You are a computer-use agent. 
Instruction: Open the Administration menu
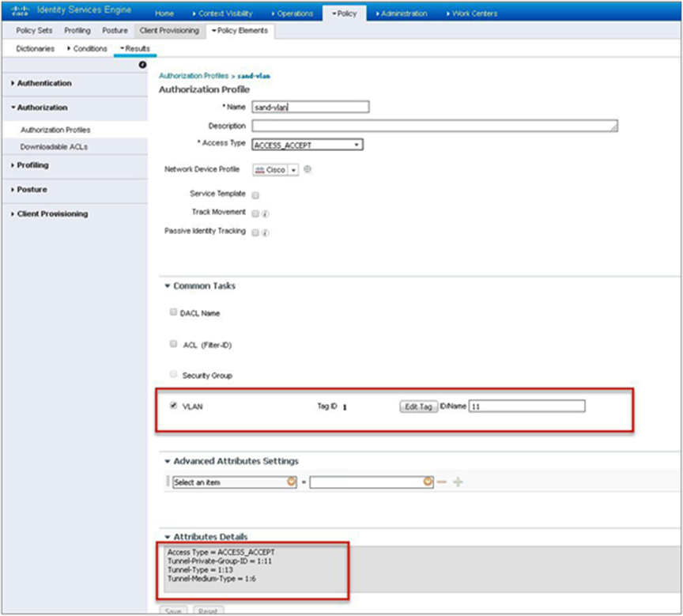click(x=402, y=13)
